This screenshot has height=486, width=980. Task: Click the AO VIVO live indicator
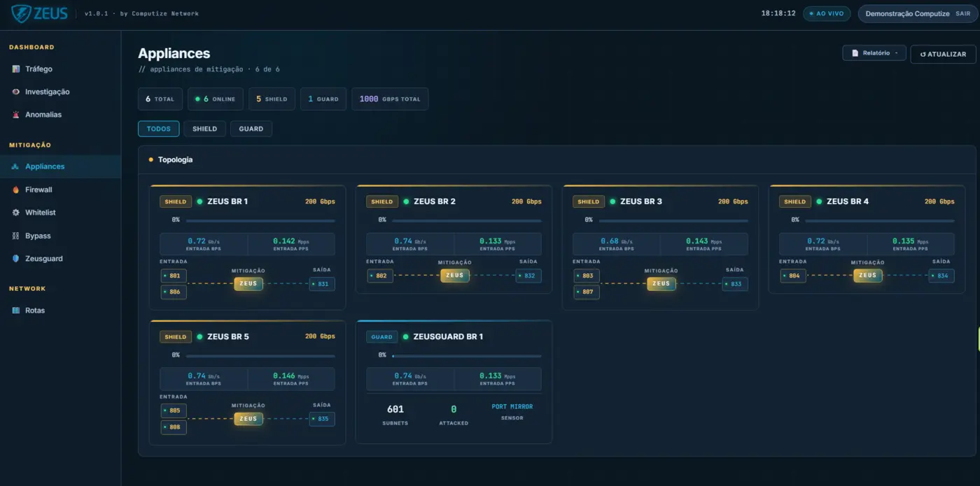click(x=827, y=13)
